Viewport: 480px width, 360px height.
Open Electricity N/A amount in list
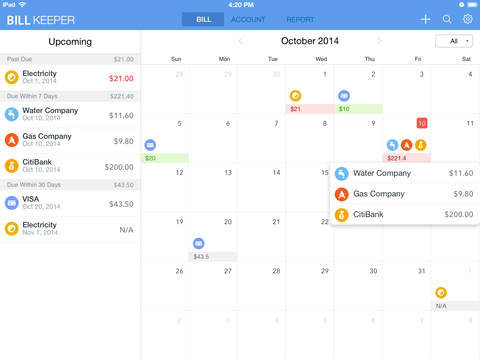point(126,230)
